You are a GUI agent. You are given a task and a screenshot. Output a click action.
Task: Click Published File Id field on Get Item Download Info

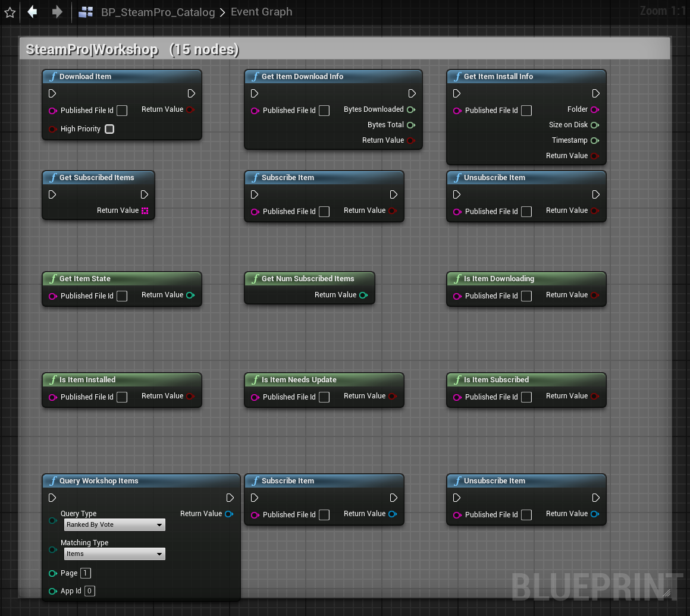(x=324, y=111)
